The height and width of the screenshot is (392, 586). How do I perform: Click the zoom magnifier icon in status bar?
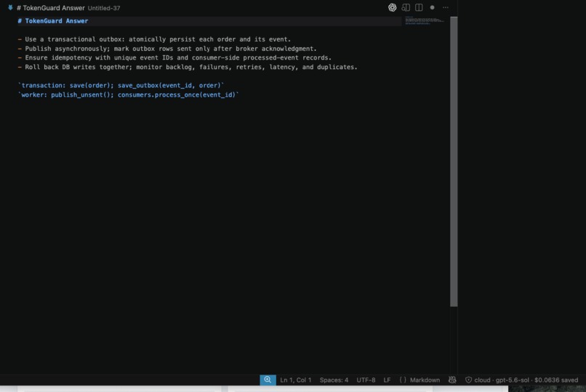[x=268, y=380]
